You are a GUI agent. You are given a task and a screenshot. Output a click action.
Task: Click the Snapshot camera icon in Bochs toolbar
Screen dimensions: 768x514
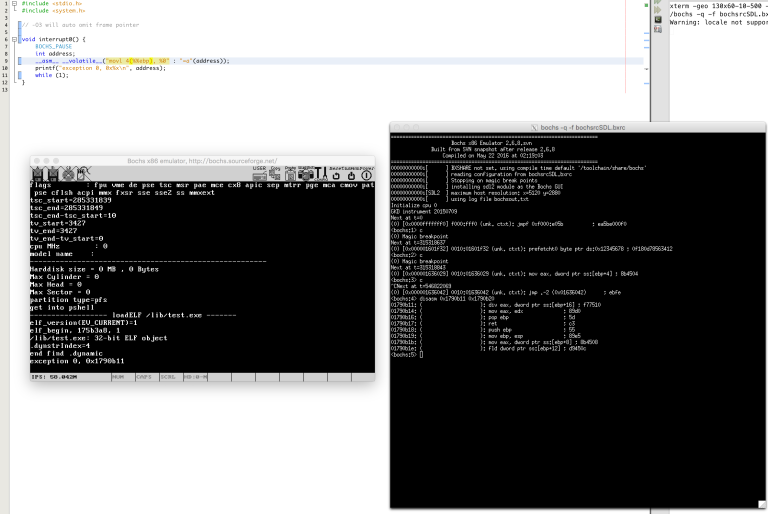(306, 173)
